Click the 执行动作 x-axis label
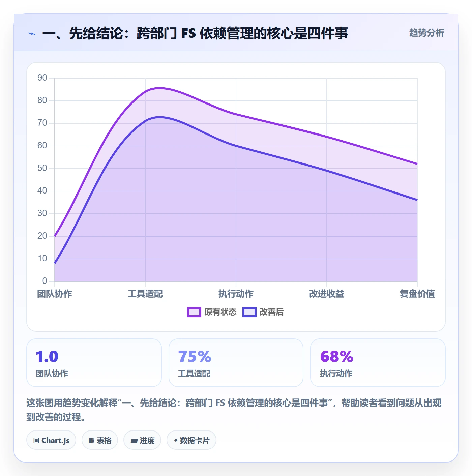472x476 pixels. coord(236,294)
